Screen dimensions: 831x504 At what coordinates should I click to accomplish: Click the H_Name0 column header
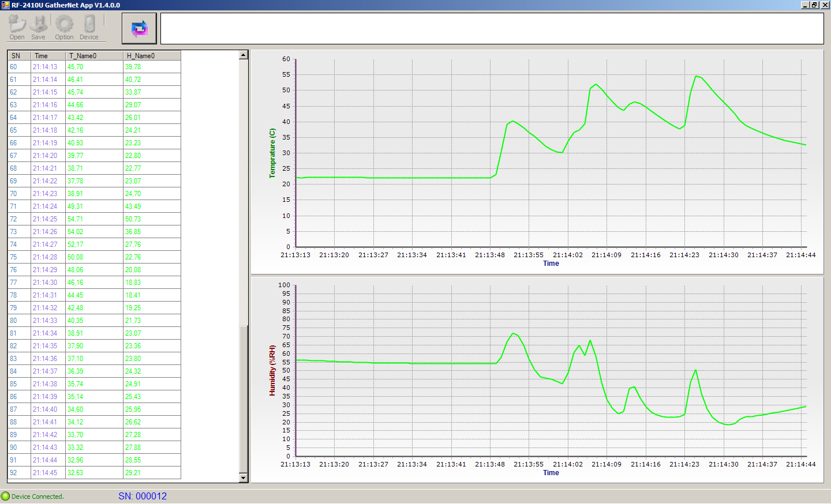152,56
